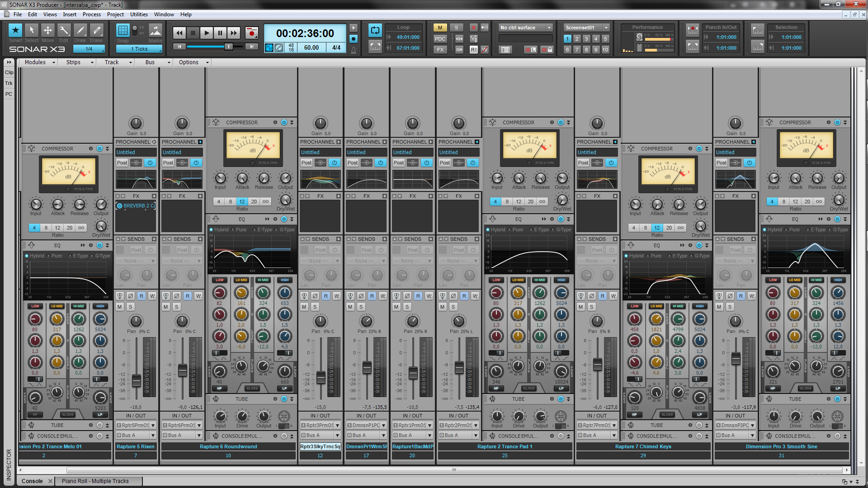Select screenset number 10
The width and height of the screenshot is (868, 488).
(605, 50)
